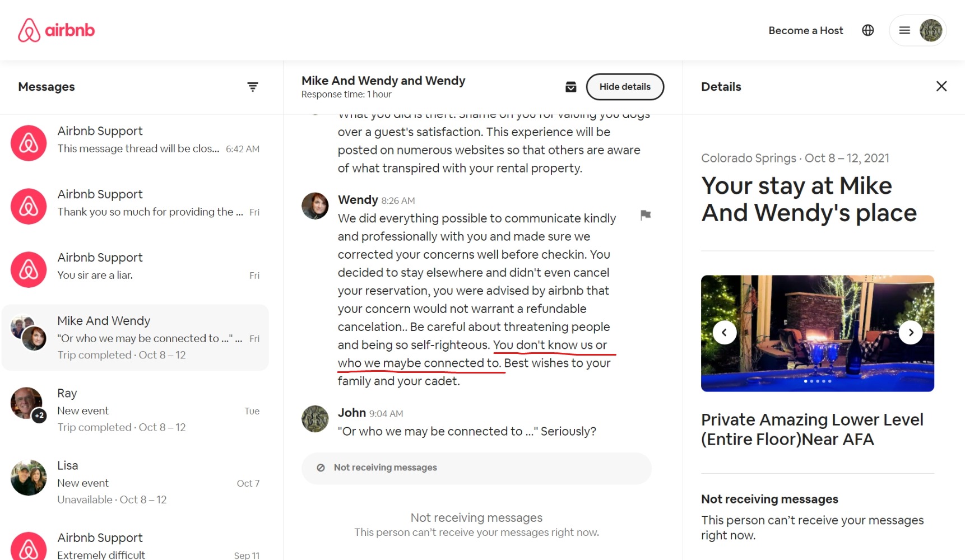Archive this conversation with the archive icon
The width and height of the screenshot is (965, 560).
(570, 87)
